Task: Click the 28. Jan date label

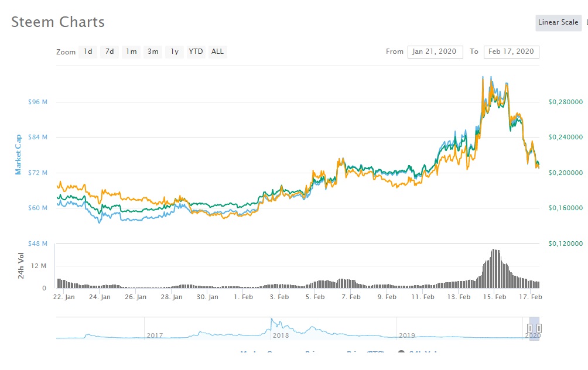Action: pyautogui.click(x=172, y=297)
